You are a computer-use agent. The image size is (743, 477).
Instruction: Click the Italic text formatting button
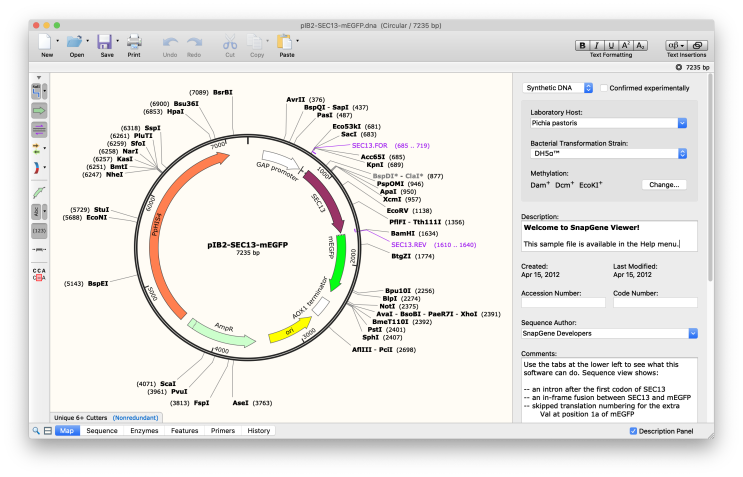[597, 45]
